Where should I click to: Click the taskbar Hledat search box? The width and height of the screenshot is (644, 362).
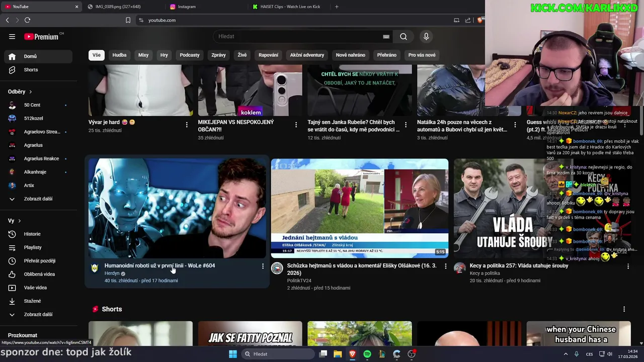(x=278, y=354)
